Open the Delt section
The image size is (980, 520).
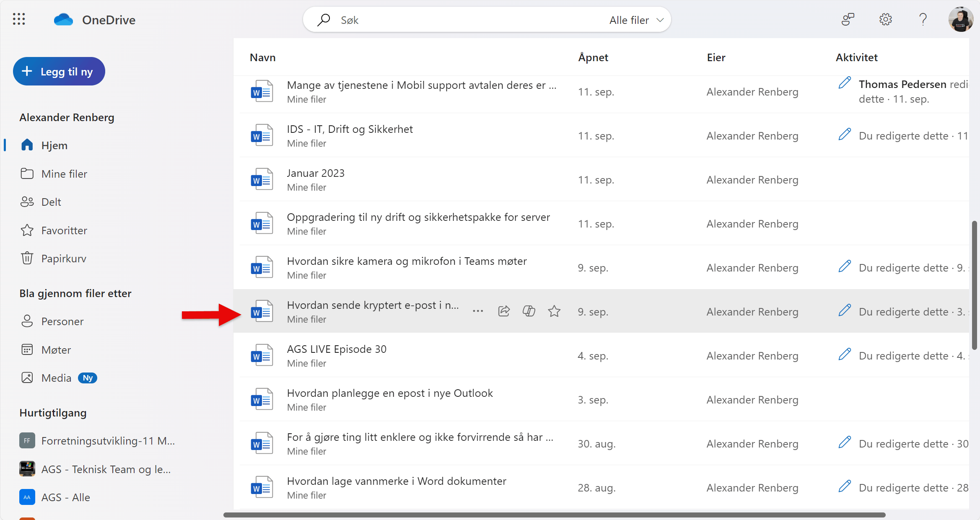pyautogui.click(x=52, y=202)
